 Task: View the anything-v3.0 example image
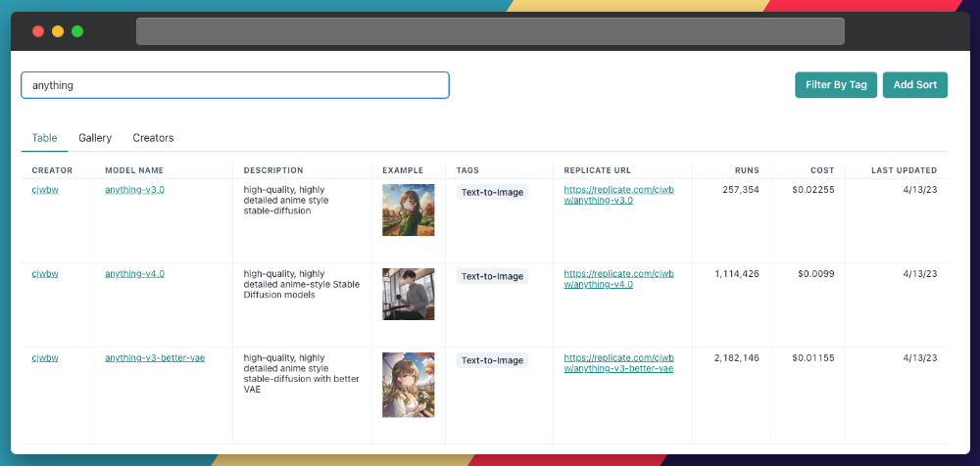[408, 210]
